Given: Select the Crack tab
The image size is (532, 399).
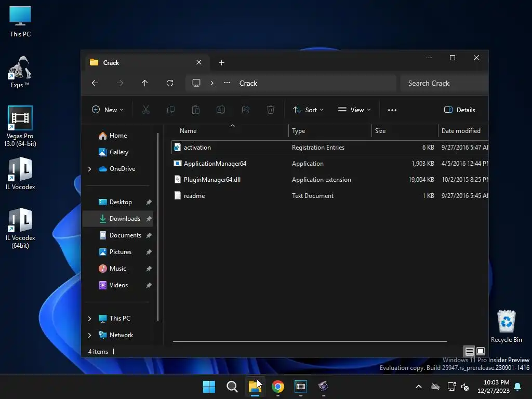Looking at the screenshot, I should coord(147,62).
